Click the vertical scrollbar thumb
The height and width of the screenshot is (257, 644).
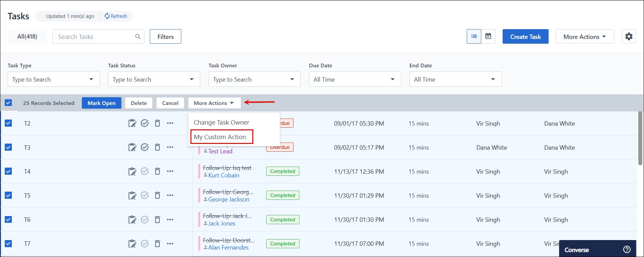point(640,138)
